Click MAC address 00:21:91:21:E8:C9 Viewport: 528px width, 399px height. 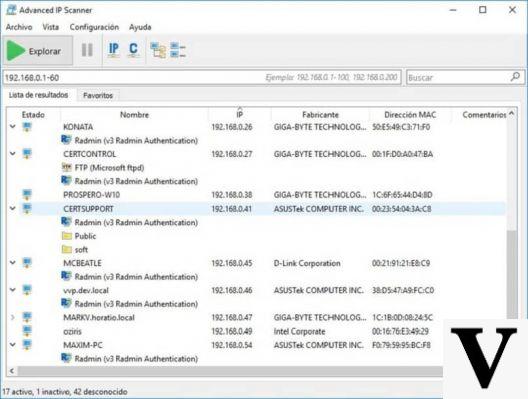pyautogui.click(x=401, y=263)
